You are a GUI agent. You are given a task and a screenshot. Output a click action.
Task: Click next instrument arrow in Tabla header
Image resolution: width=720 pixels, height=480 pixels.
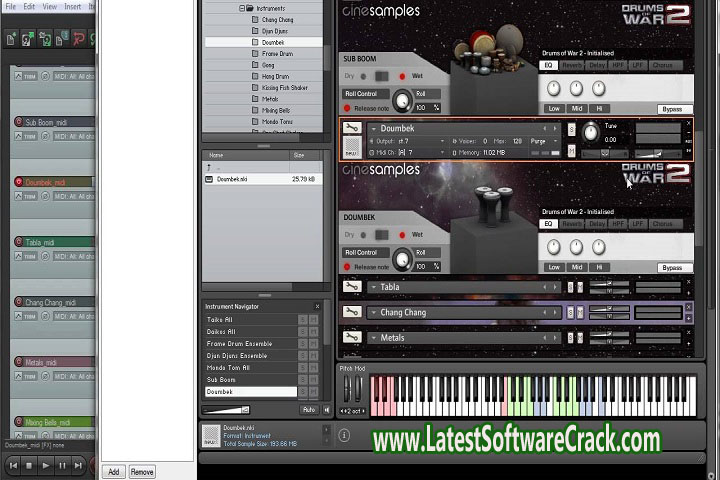pos(555,287)
